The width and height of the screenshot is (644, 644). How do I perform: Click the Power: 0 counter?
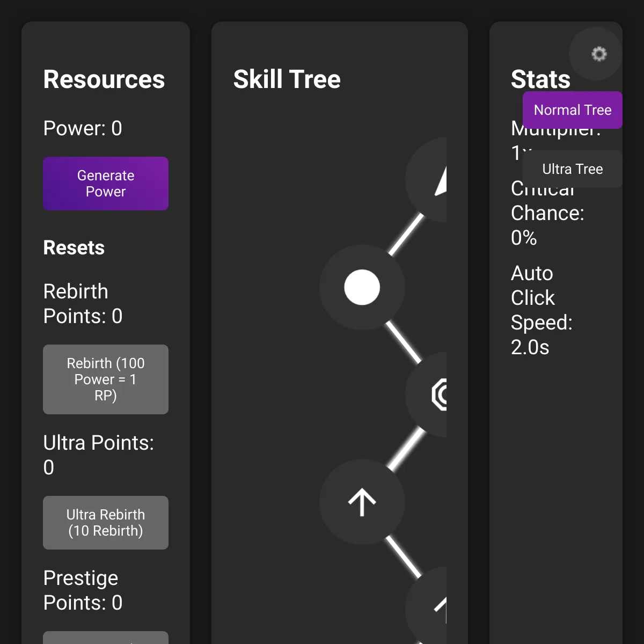pos(83,128)
